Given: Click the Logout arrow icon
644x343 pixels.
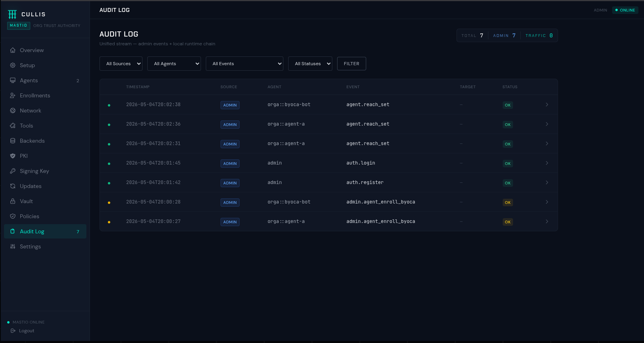Looking at the screenshot, I should coord(13,331).
